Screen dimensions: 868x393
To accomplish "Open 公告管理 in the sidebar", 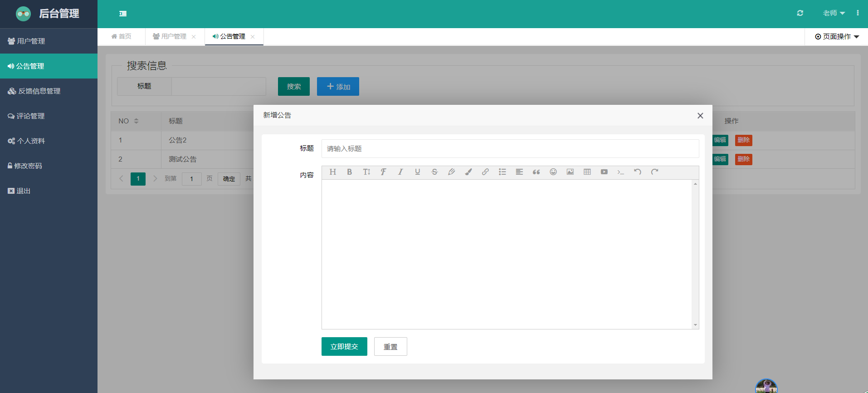I will 49,66.
